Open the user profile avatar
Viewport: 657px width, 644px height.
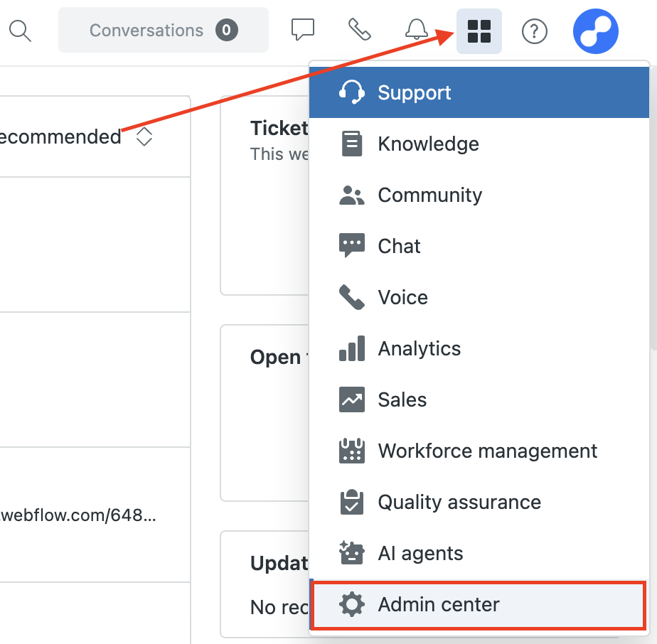595,31
